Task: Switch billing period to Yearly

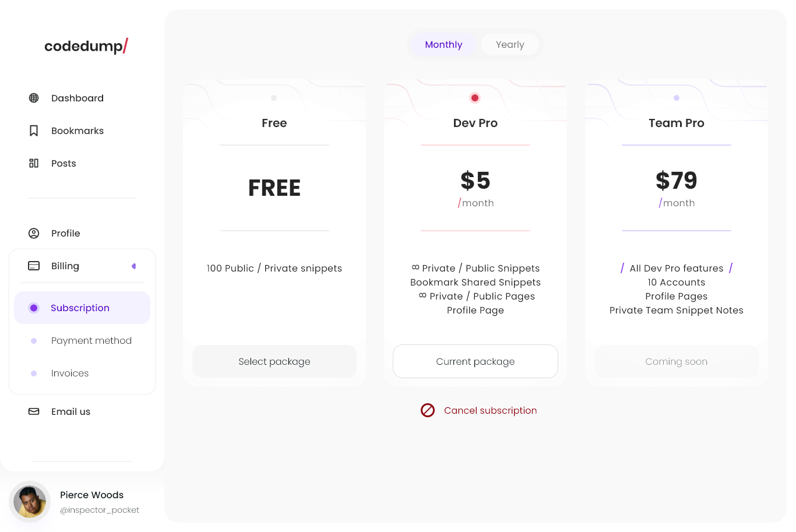Action: tap(510, 44)
